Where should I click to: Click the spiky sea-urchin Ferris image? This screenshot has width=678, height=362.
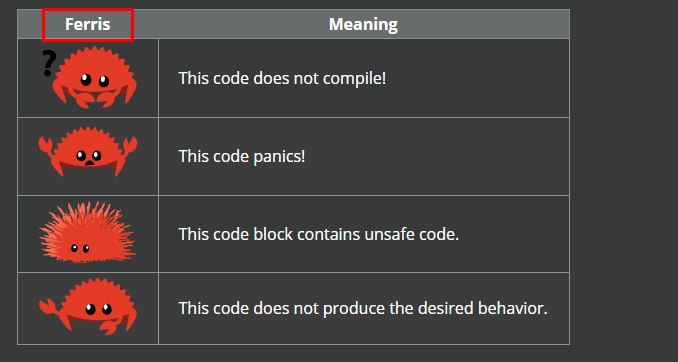(87, 232)
